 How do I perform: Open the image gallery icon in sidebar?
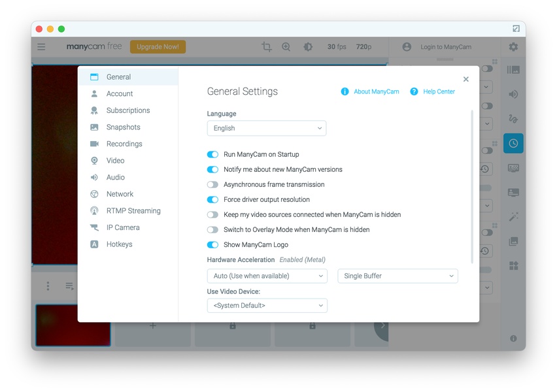513,242
